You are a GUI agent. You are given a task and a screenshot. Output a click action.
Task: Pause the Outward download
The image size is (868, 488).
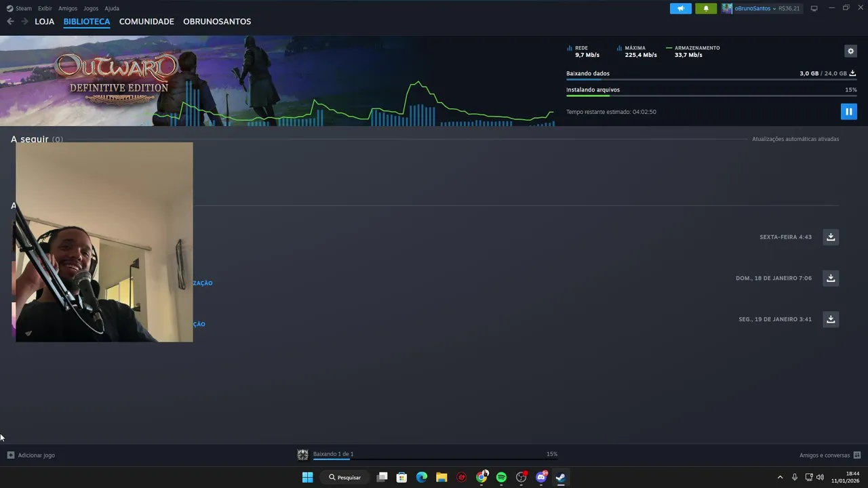click(x=848, y=111)
